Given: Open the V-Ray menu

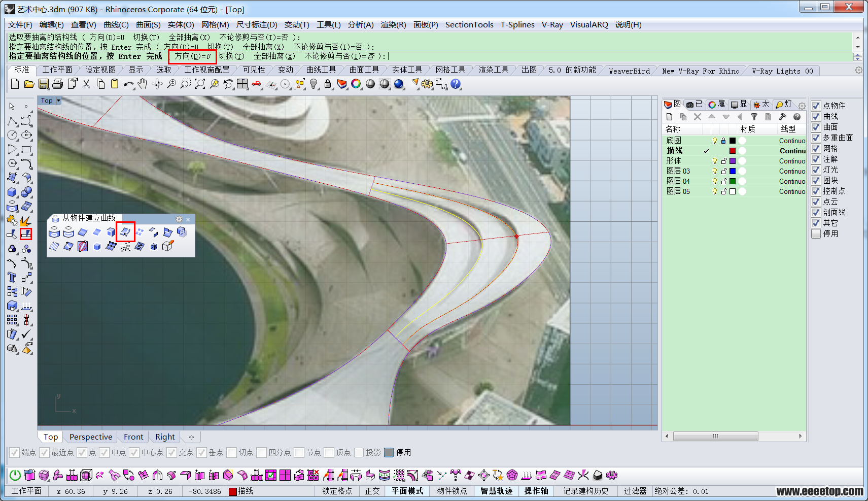Looking at the screenshot, I should click(552, 24).
